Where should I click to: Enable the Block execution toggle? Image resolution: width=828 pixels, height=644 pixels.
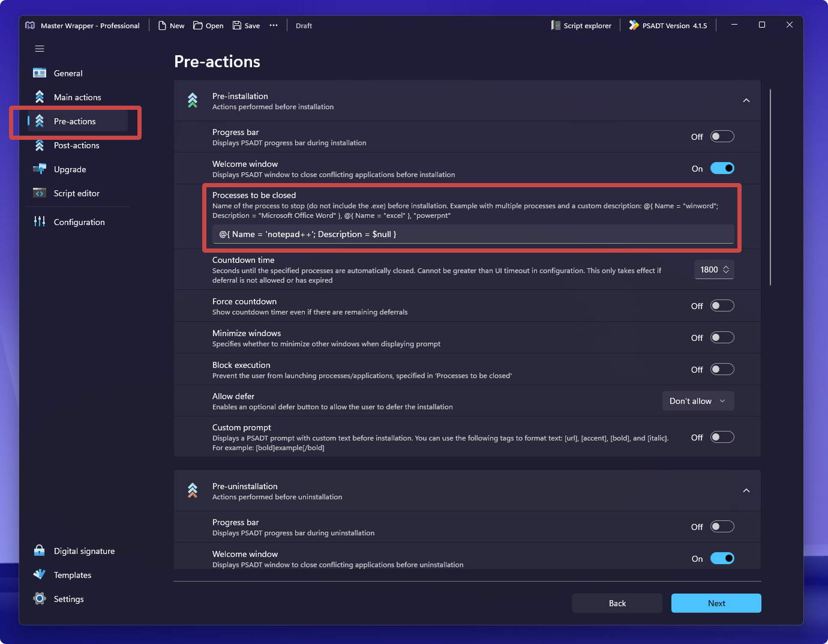pyautogui.click(x=722, y=370)
